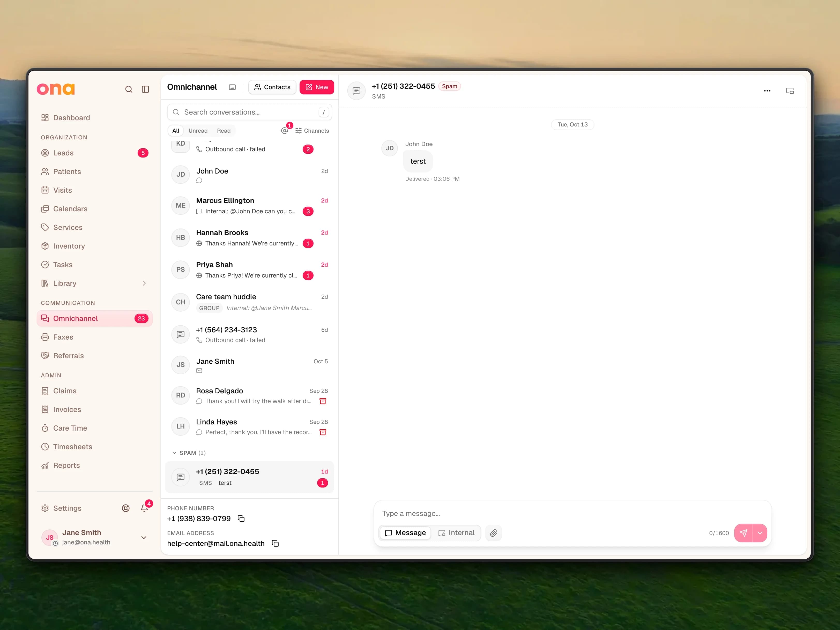Open the pop-out panel icon in the header
Screen dimensions: 840x630
(x=790, y=91)
